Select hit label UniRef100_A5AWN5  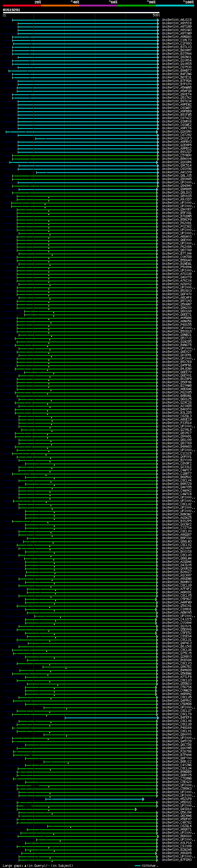click(x=177, y=88)
